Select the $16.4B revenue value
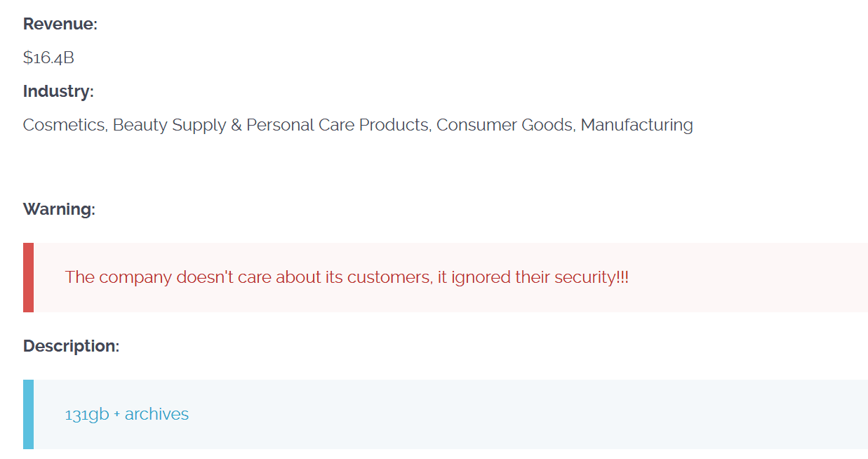 click(x=48, y=58)
